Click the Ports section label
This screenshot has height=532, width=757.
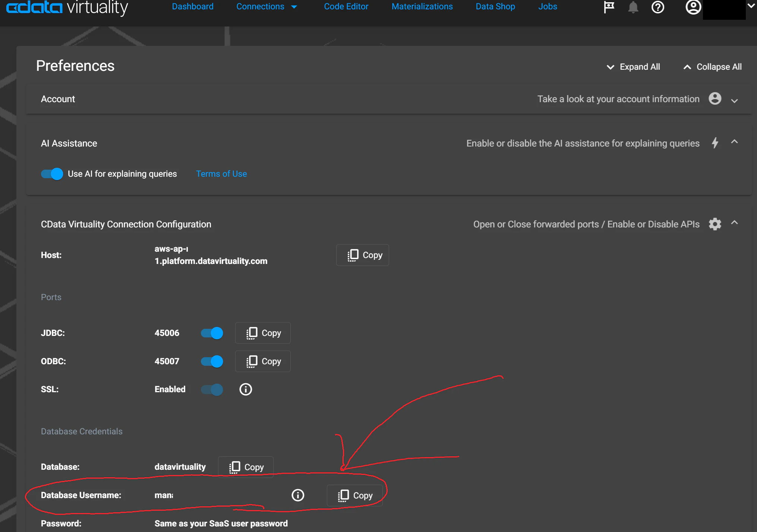click(x=51, y=297)
